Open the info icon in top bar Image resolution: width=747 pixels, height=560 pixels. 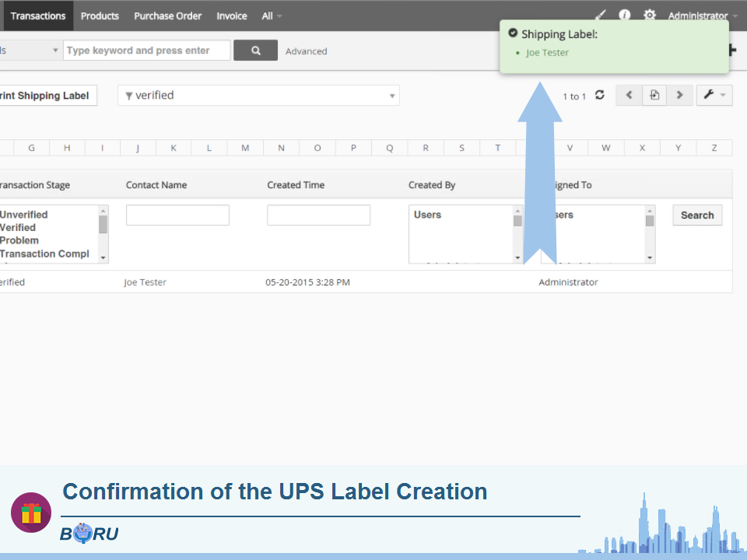[624, 15]
